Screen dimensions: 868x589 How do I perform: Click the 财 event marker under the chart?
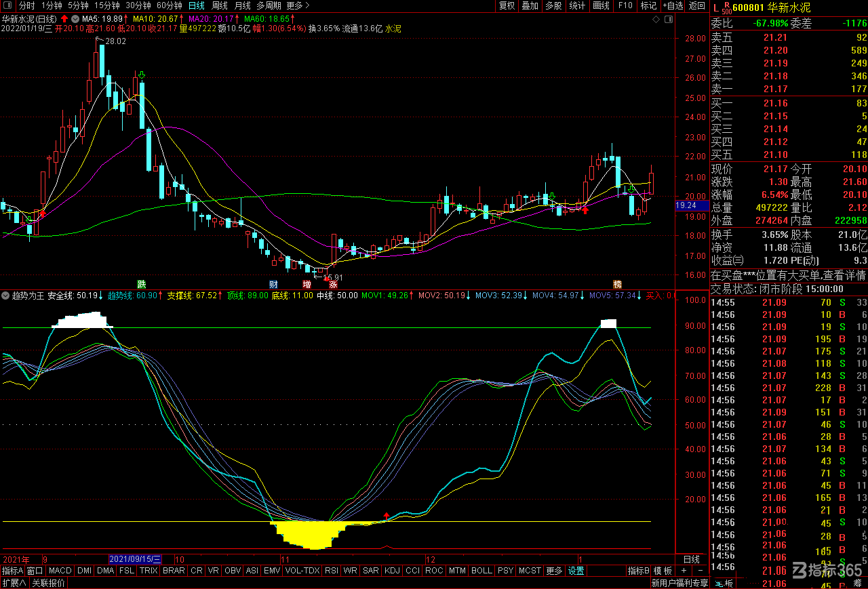(273, 284)
